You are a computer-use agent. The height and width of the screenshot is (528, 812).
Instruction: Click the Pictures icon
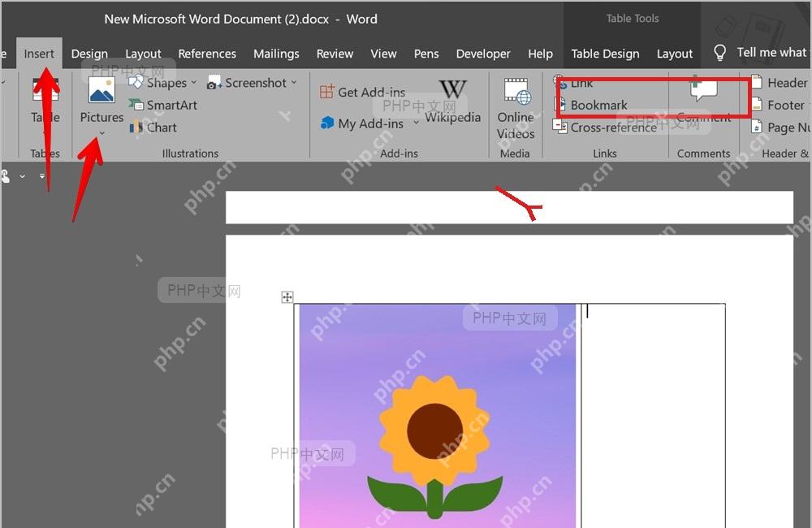click(x=101, y=89)
